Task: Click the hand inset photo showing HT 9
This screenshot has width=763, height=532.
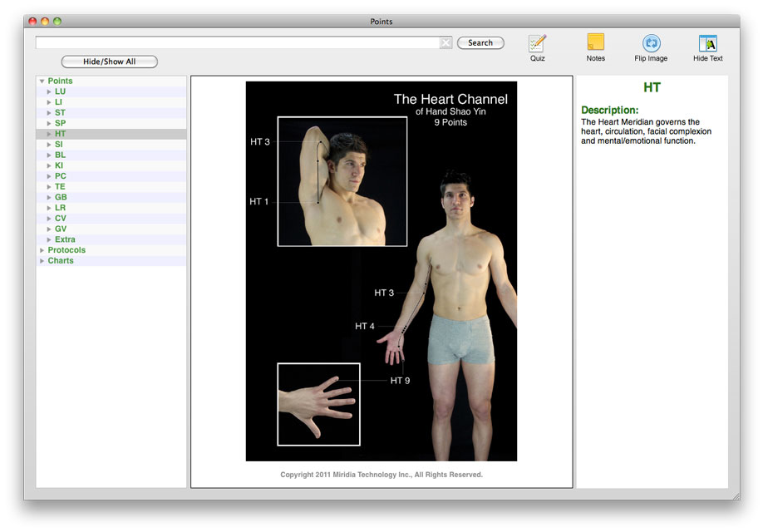Action: click(318, 404)
